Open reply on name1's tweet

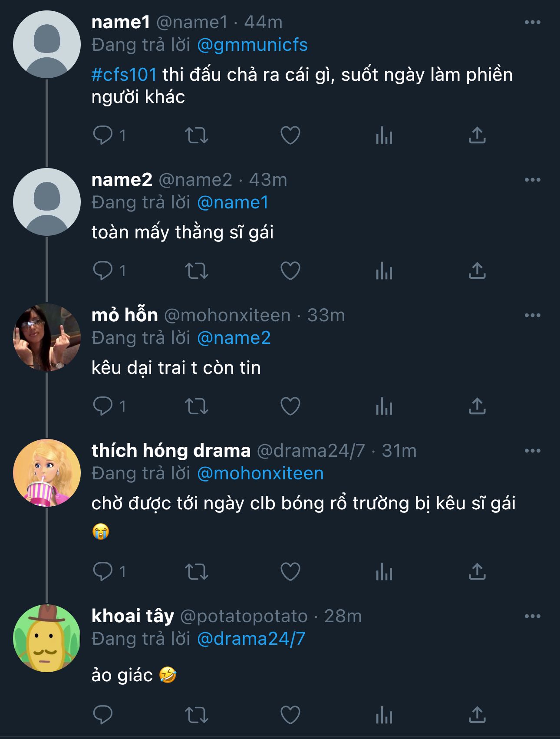103,135
